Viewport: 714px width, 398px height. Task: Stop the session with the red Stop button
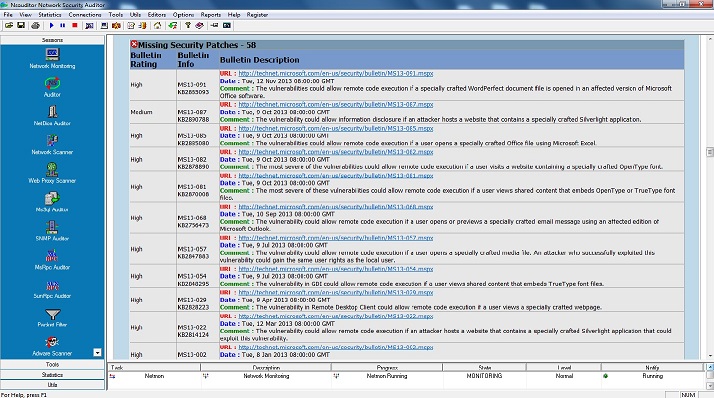tap(75, 26)
